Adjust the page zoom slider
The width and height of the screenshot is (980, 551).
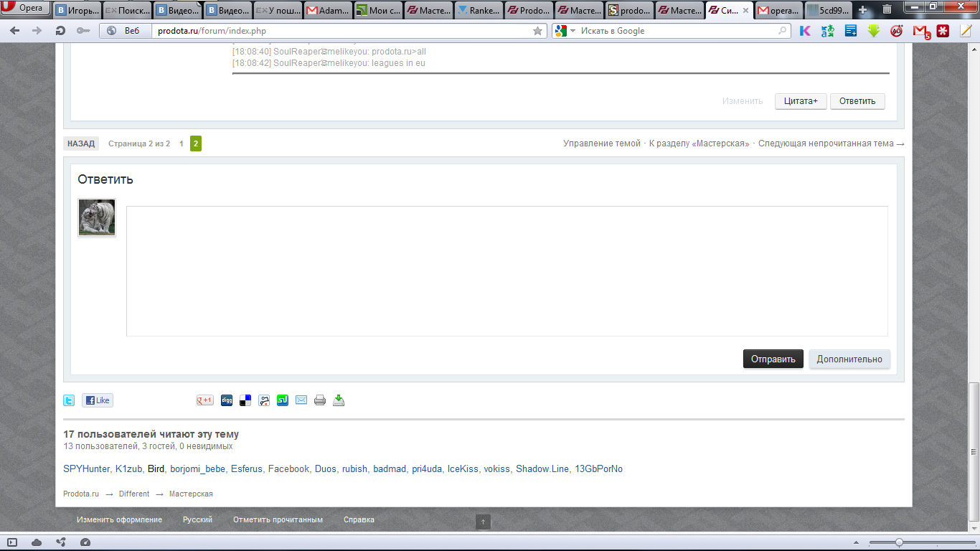pyautogui.click(x=921, y=542)
